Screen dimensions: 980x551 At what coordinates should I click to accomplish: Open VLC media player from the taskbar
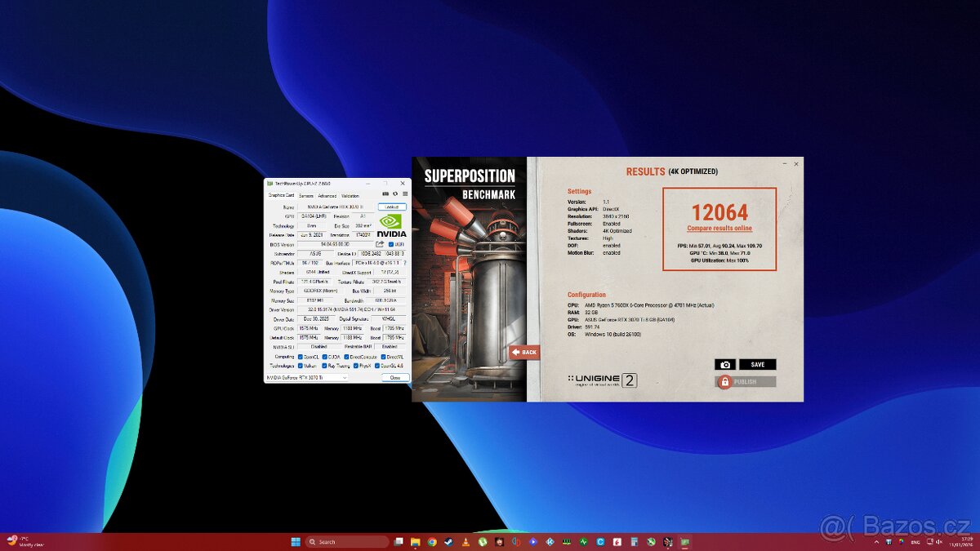tap(464, 541)
